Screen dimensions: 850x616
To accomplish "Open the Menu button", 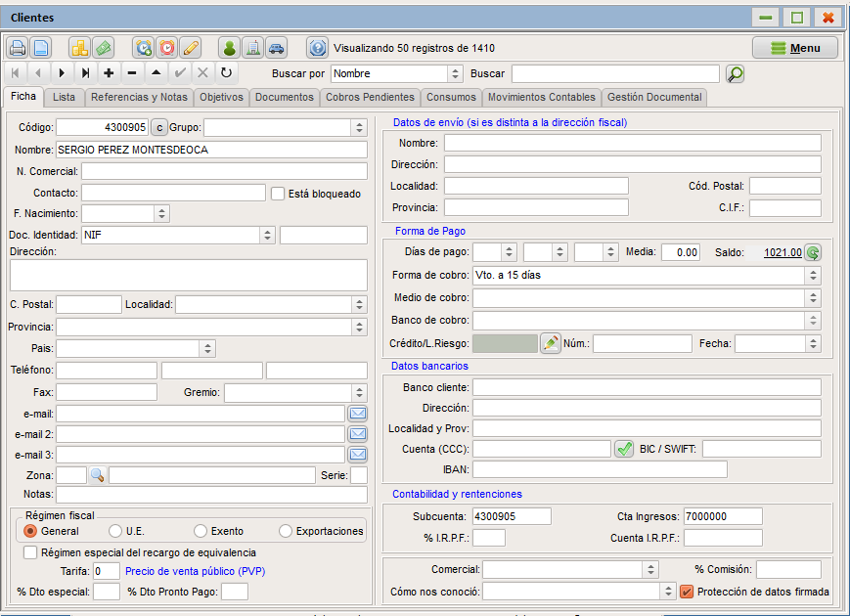I will 794,48.
